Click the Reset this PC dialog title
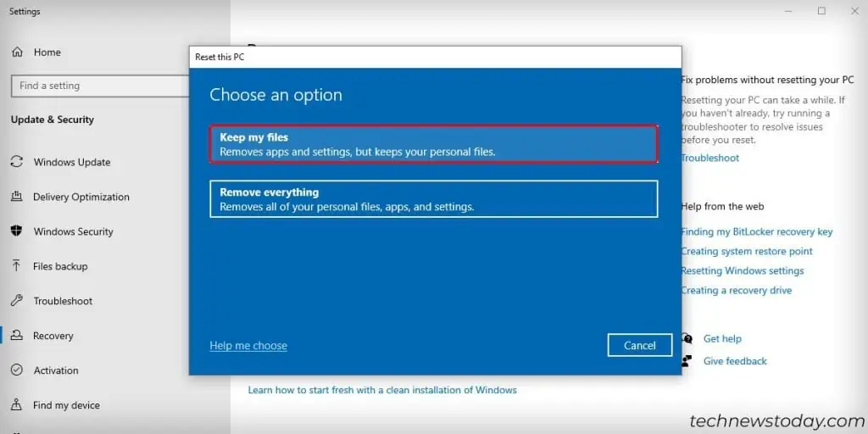Viewport: 868px width, 434px height. (x=220, y=57)
